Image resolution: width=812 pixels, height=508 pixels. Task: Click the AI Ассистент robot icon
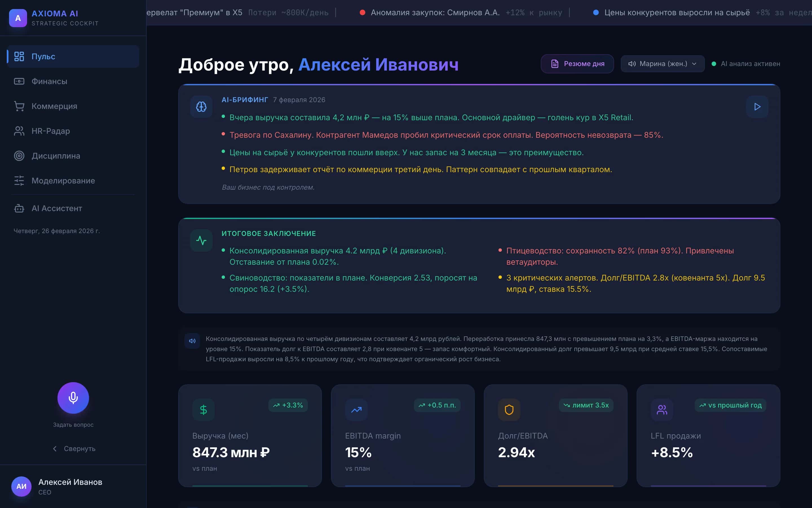coord(19,208)
